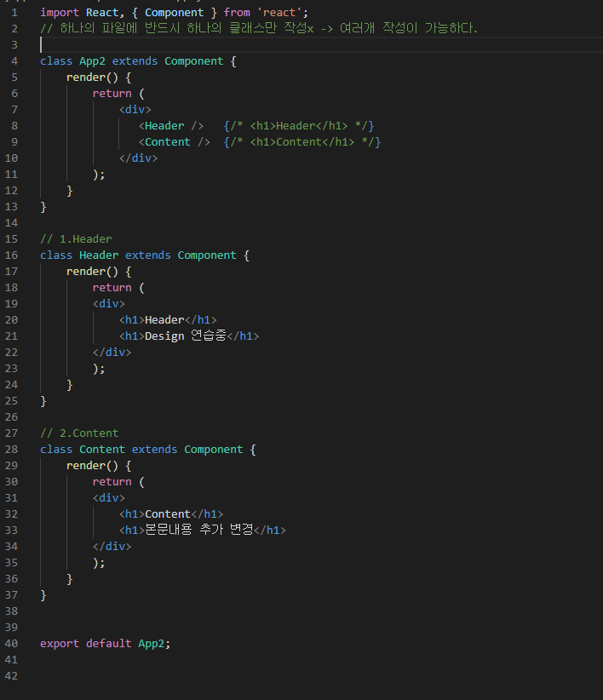
Task: Click the 'return (' keyword on line 18
Action: coord(118,288)
